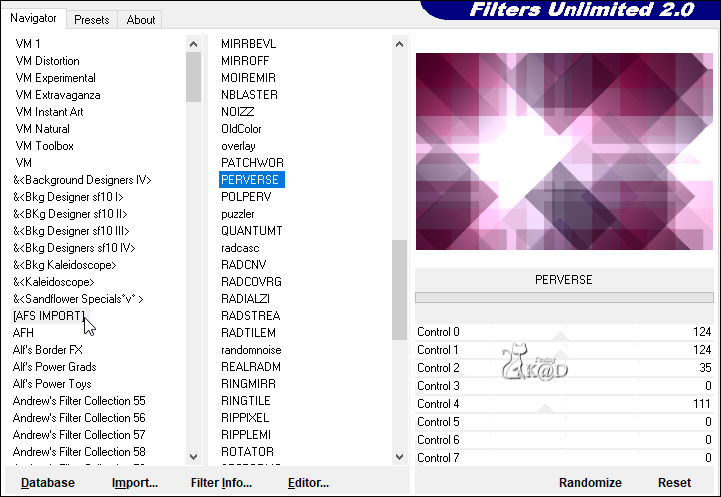This screenshot has height=497, width=721.
Task: Choose the RADSTREA filter
Action: [x=251, y=316]
